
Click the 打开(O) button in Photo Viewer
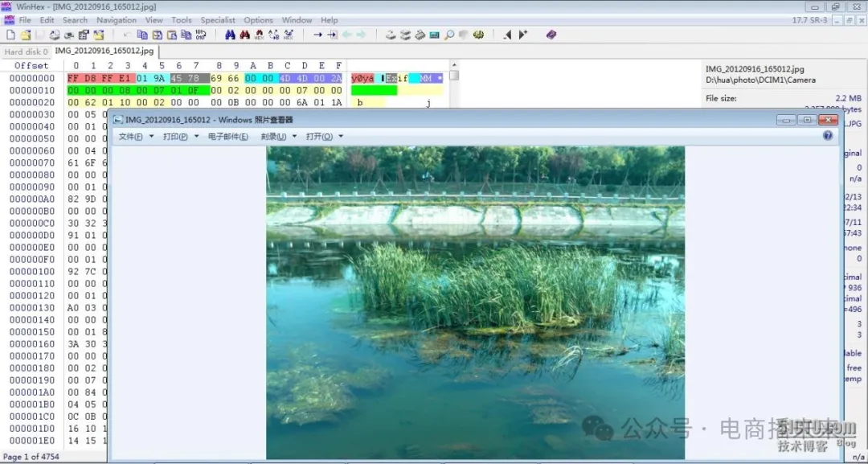click(x=324, y=137)
